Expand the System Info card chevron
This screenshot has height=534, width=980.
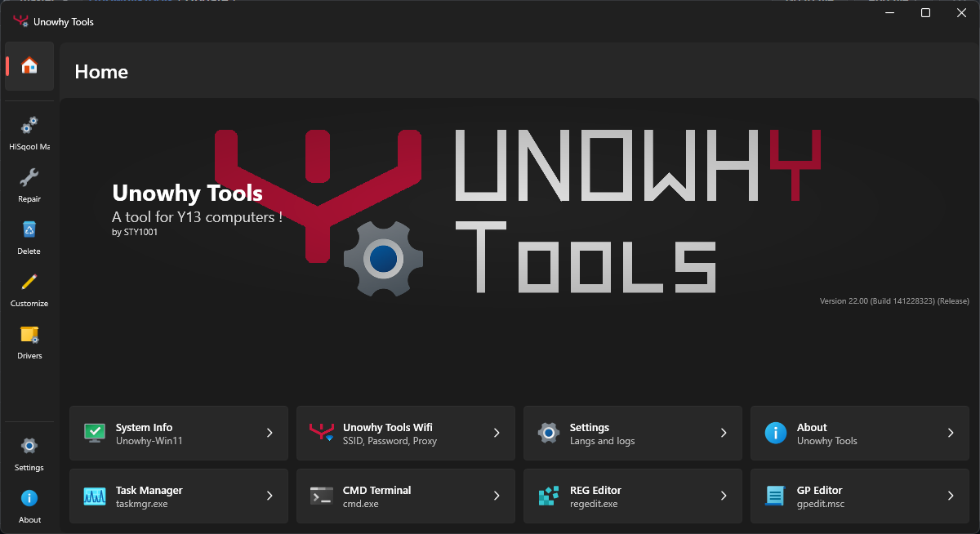coord(269,433)
